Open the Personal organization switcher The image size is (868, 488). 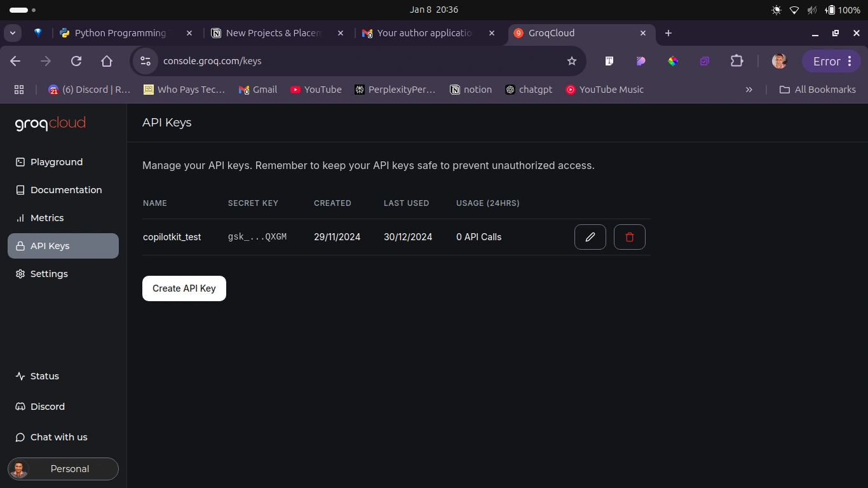click(x=63, y=469)
